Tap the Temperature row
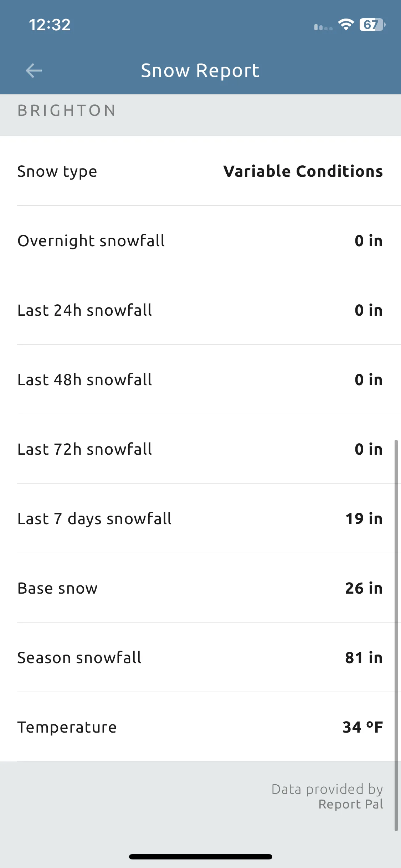Viewport: 401px width, 868px height. [200, 727]
